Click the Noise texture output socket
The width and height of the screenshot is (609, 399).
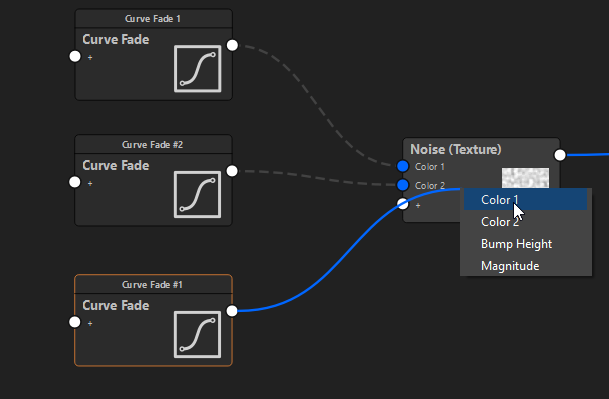tap(560, 155)
